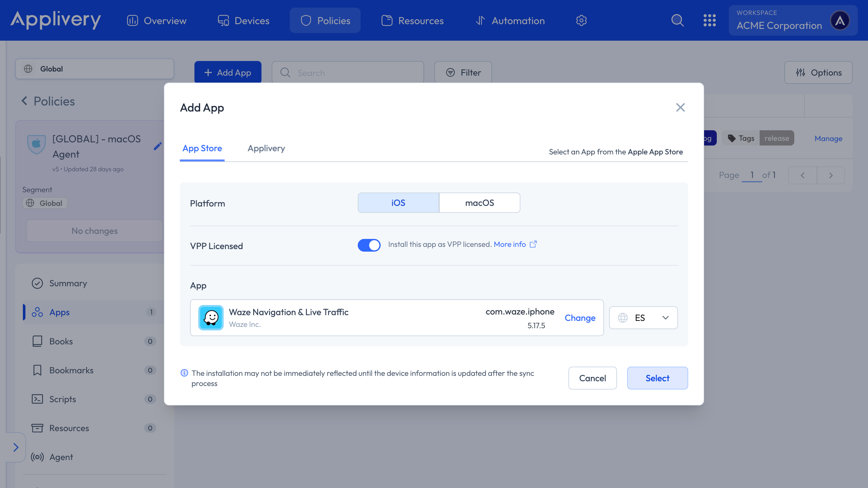Image resolution: width=868 pixels, height=488 pixels.
Task: Open the apps grid launcher icon
Action: [x=709, y=21]
